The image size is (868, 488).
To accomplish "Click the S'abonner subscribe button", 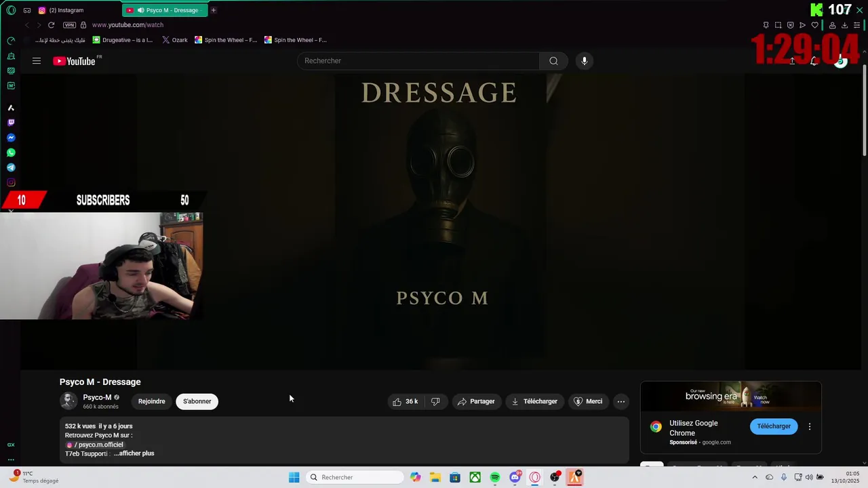I will click(197, 401).
